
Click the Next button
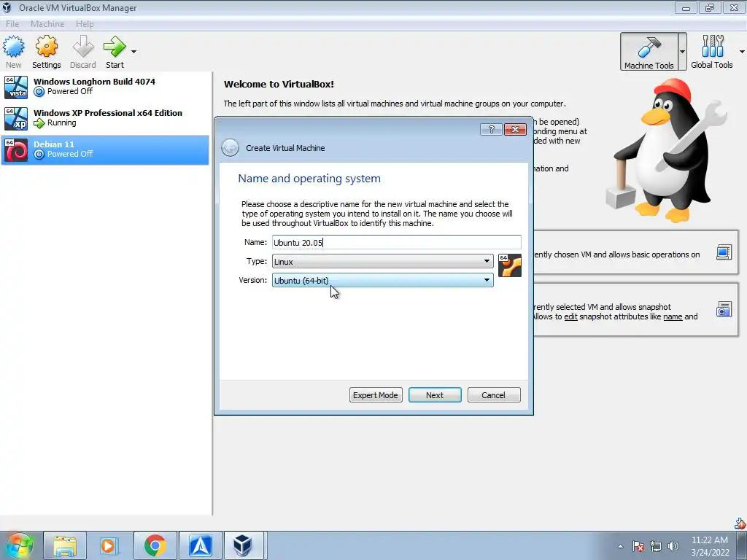(x=435, y=394)
